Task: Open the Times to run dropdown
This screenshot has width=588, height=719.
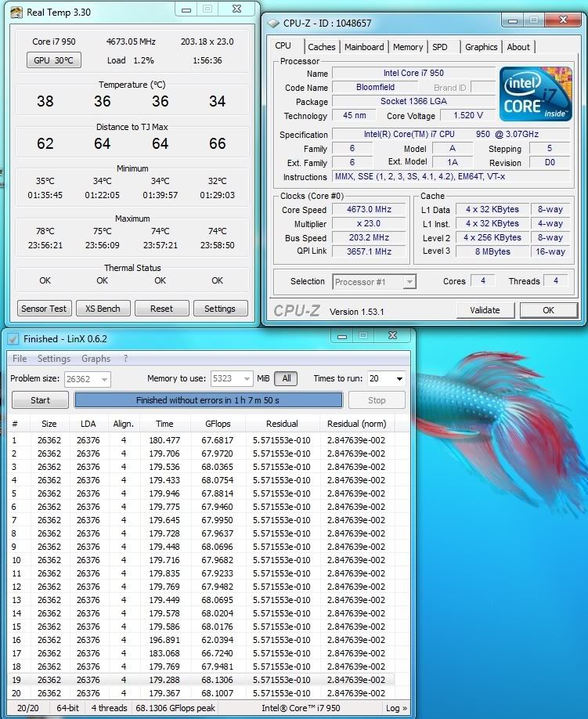Action: tap(399, 379)
